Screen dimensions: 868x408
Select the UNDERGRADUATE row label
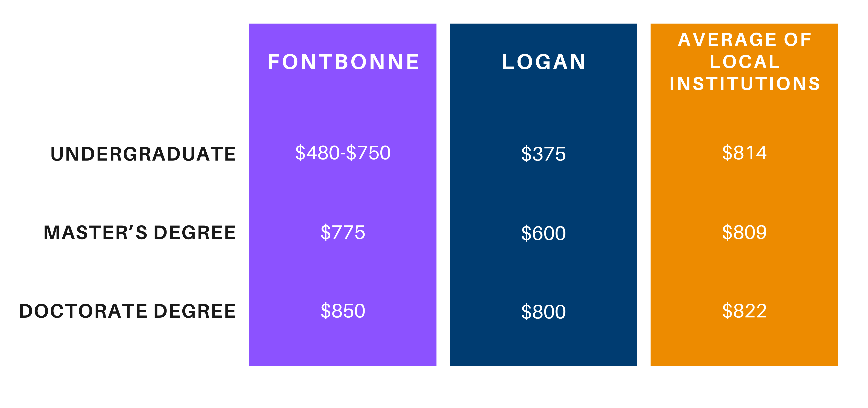[x=143, y=154]
